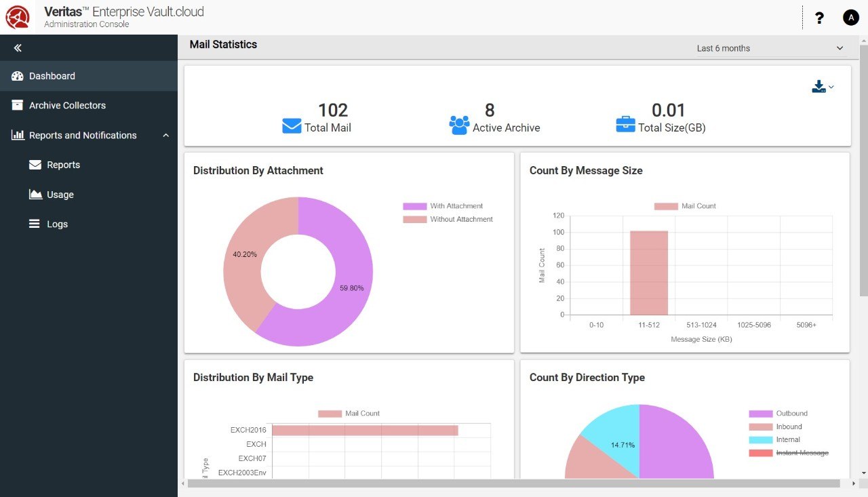Click the Veritas logo icon
This screenshot has height=497, width=868.
click(x=17, y=17)
